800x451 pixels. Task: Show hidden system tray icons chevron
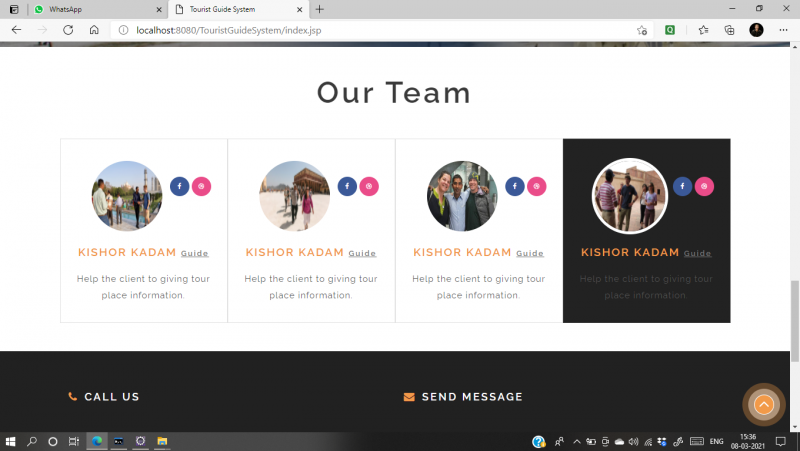click(577, 442)
